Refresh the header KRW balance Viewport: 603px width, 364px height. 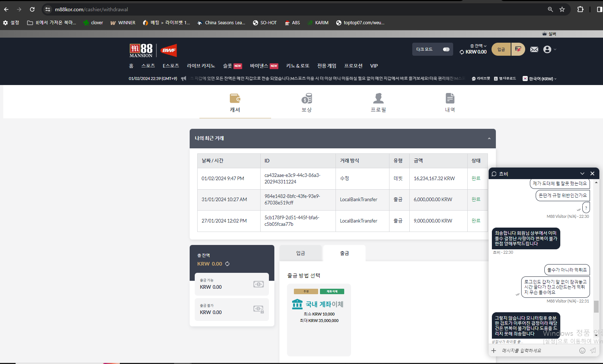tap(462, 52)
